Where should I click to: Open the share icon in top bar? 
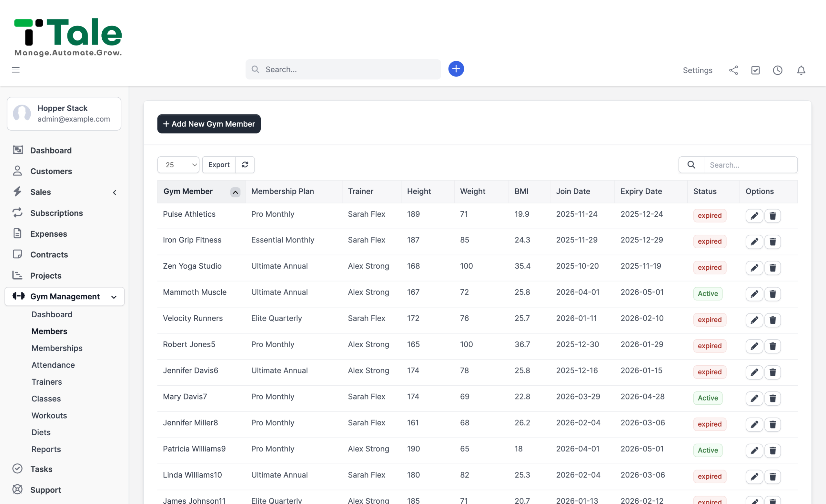[733, 70]
